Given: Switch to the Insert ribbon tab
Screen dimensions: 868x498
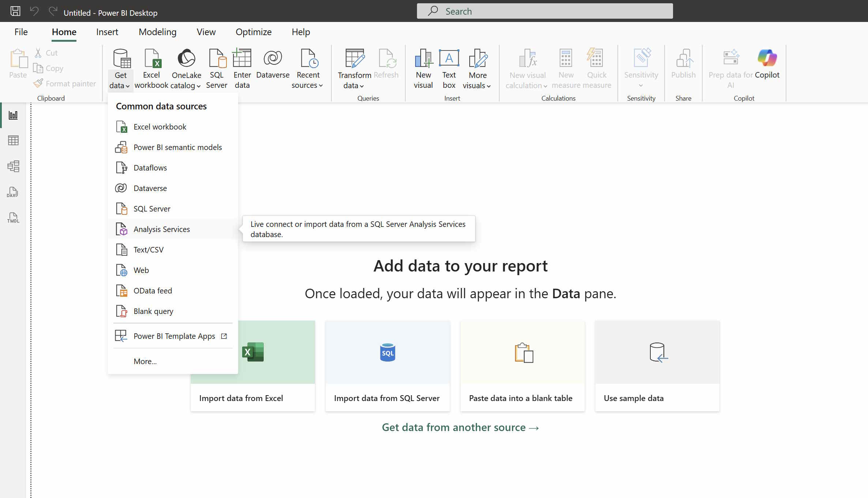Looking at the screenshot, I should click(x=107, y=32).
